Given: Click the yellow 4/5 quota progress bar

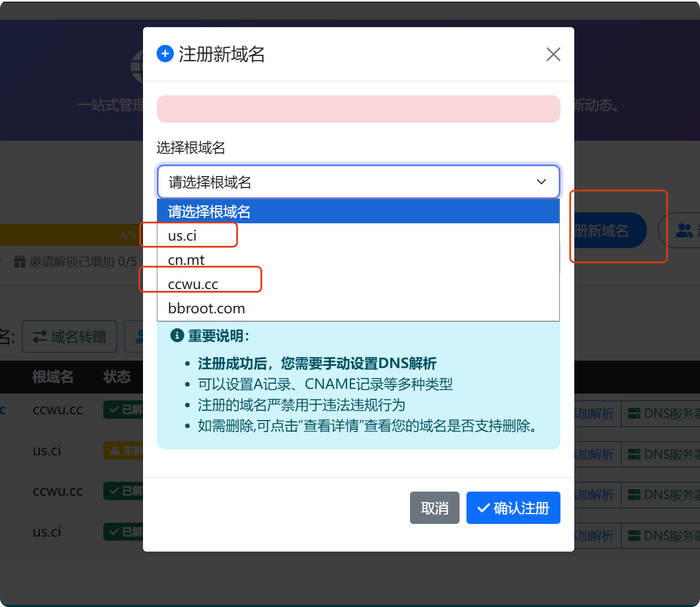Looking at the screenshot, I should 69,234.
